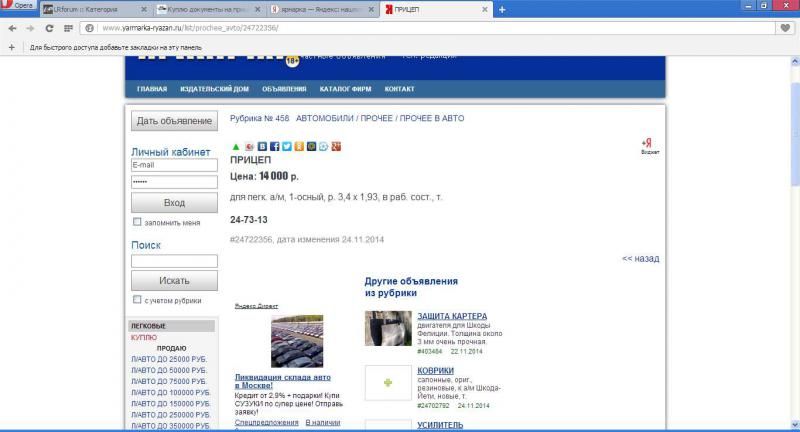Share the listing on Facebook
800x432 pixels.
pos(274,147)
